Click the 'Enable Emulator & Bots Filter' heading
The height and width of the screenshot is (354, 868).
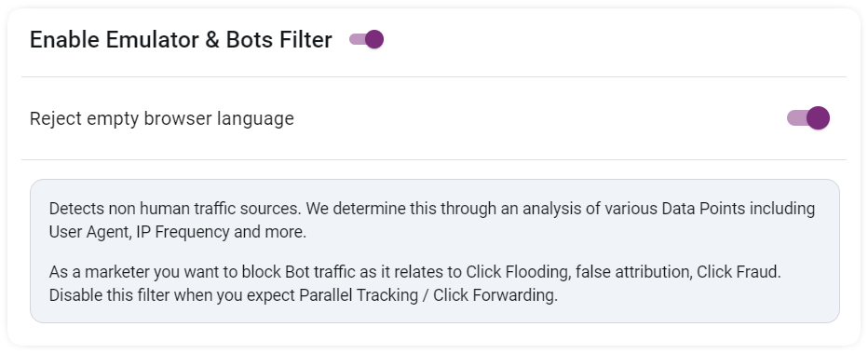(181, 40)
